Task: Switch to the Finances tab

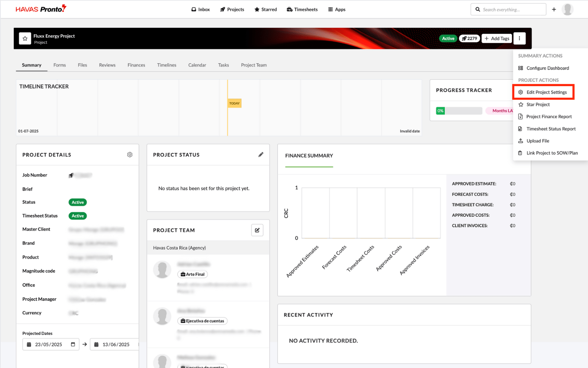Action: tap(136, 65)
